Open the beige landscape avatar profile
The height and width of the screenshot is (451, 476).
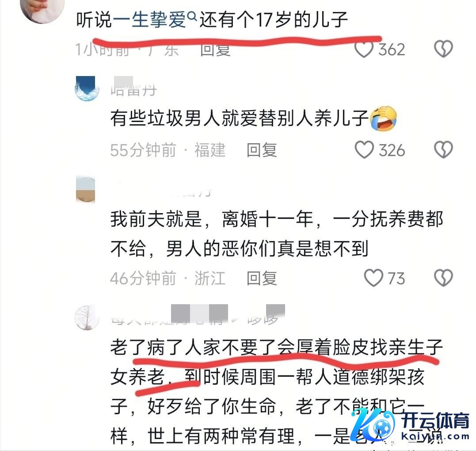coord(86,190)
